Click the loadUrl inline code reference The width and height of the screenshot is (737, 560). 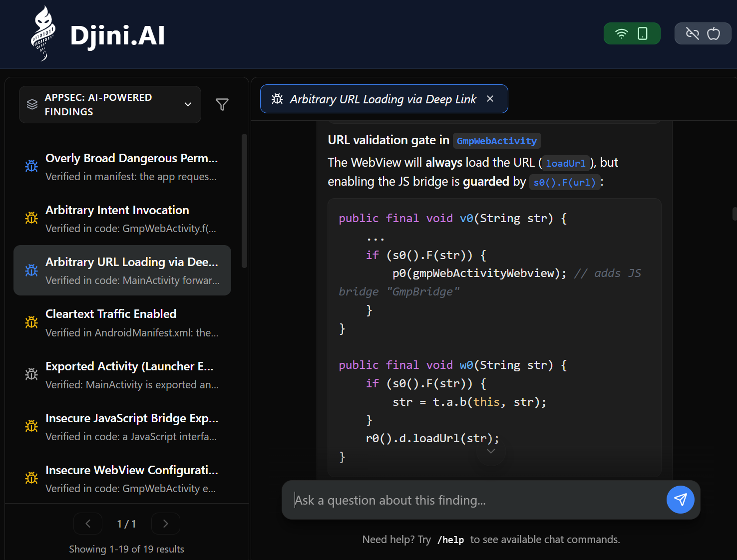pyautogui.click(x=566, y=163)
